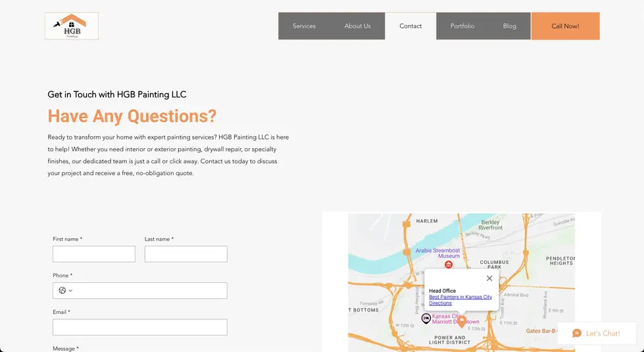Click the HARLEM label on the map
This screenshot has width=644, height=352.
(x=427, y=221)
